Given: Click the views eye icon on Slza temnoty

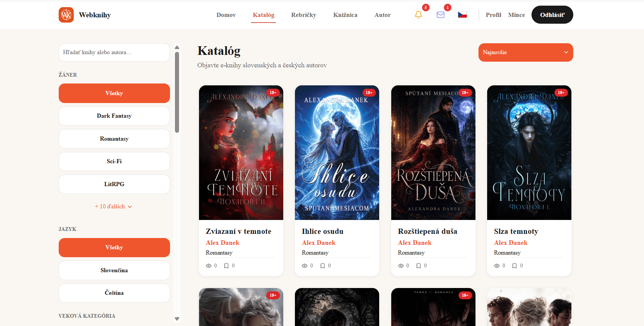Looking at the screenshot, I should (x=497, y=266).
